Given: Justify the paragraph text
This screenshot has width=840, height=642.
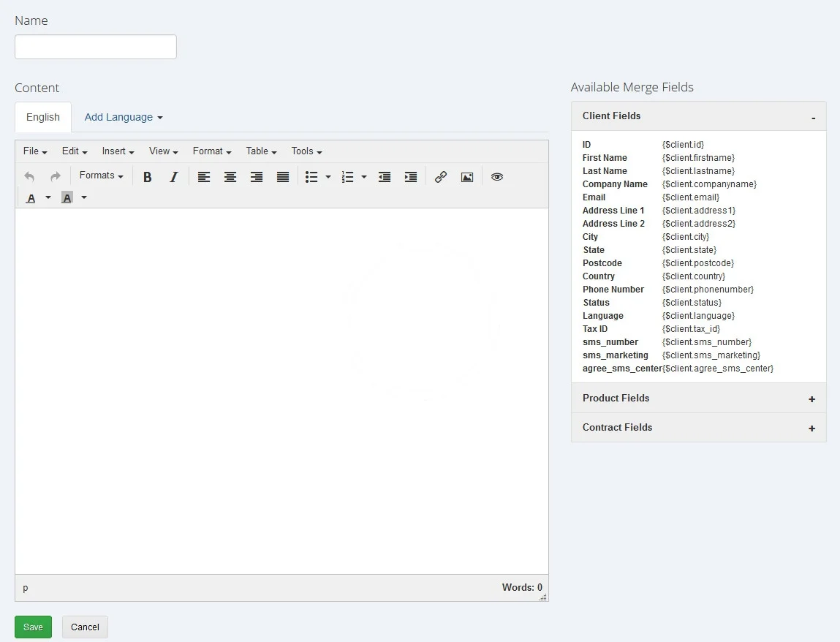Looking at the screenshot, I should click(283, 177).
